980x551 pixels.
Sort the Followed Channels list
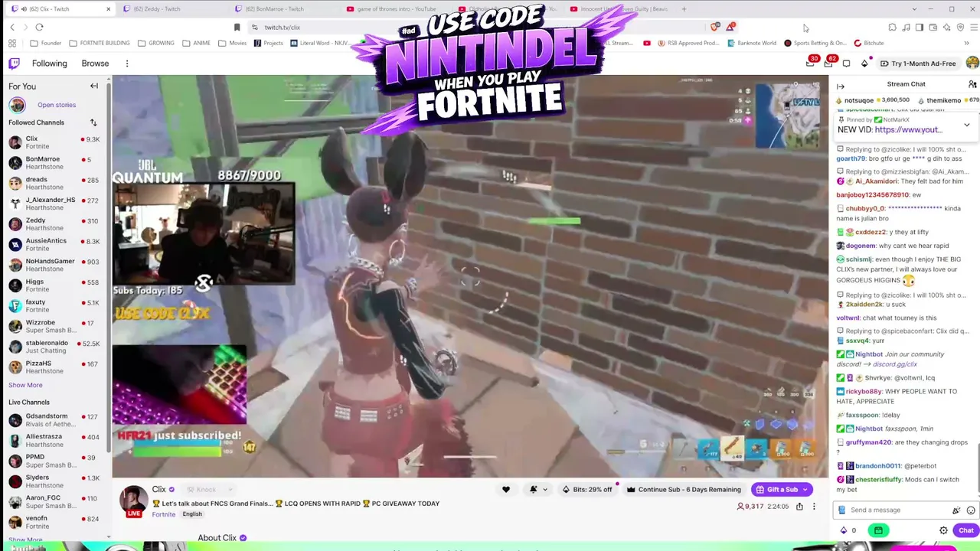93,122
